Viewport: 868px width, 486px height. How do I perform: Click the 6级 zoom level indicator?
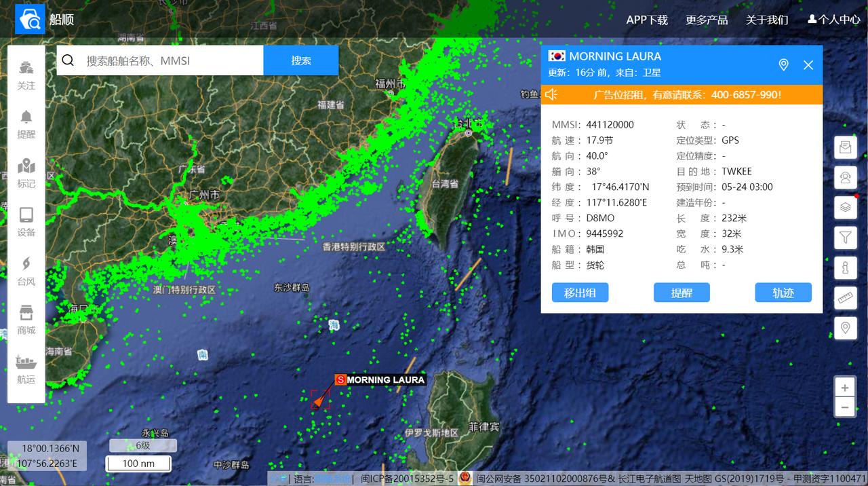142,446
